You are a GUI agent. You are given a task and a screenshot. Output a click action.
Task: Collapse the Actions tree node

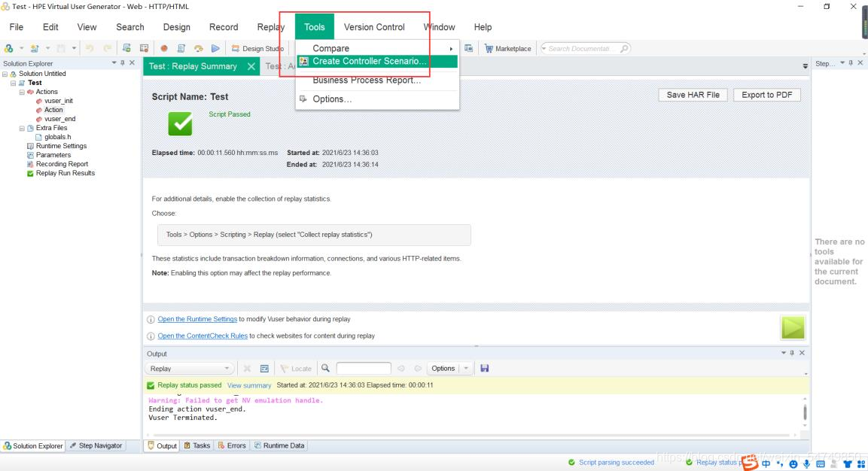pyautogui.click(x=23, y=92)
